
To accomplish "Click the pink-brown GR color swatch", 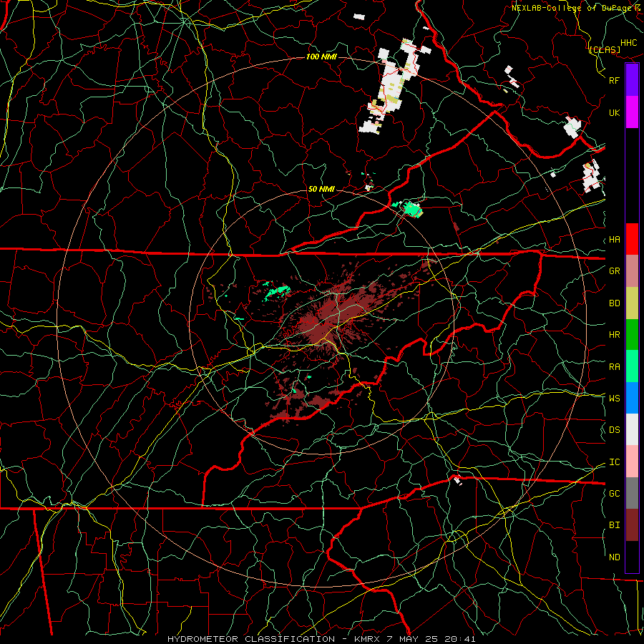I will (632, 271).
